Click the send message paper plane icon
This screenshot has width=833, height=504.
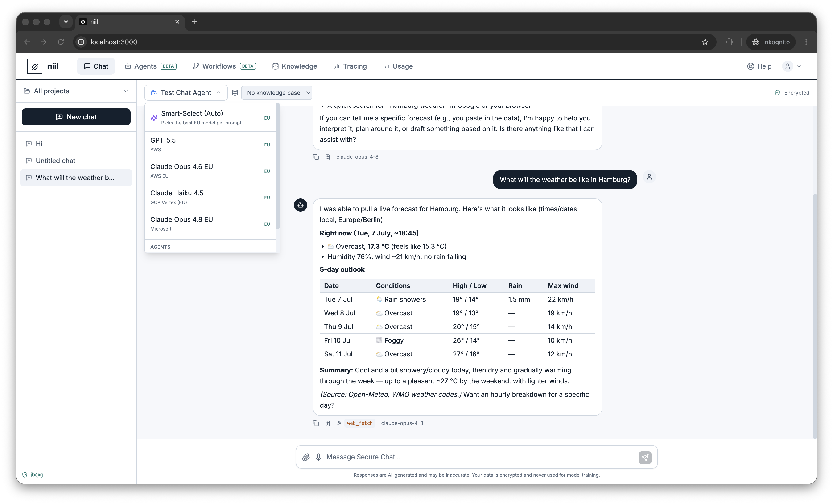tap(645, 457)
